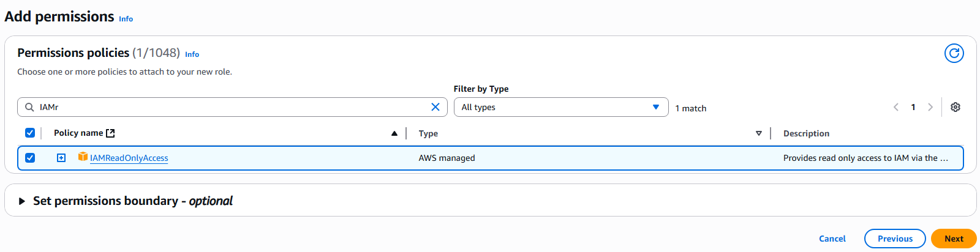
Task: Click Info link beside Permissions policies
Action: pos(192,54)
